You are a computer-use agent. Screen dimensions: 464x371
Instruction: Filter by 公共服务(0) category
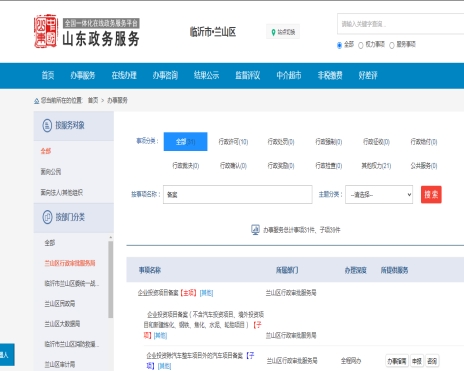point(424,166)
